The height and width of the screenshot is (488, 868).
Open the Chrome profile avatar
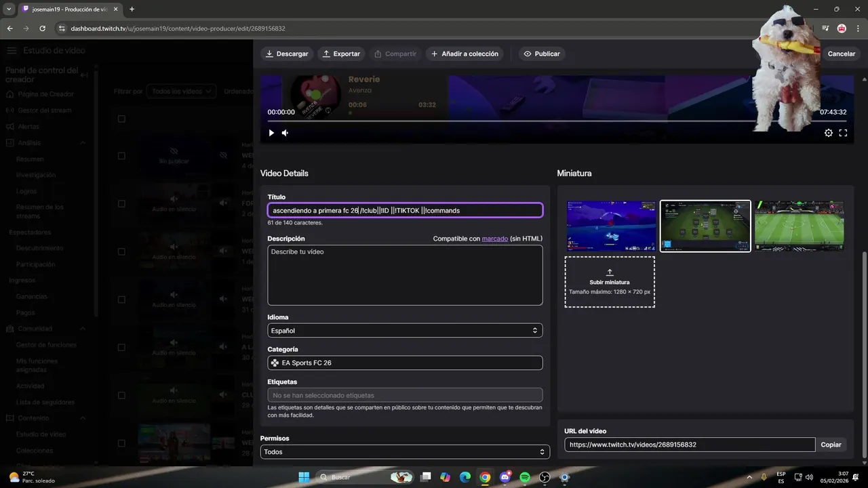[842, 28]
